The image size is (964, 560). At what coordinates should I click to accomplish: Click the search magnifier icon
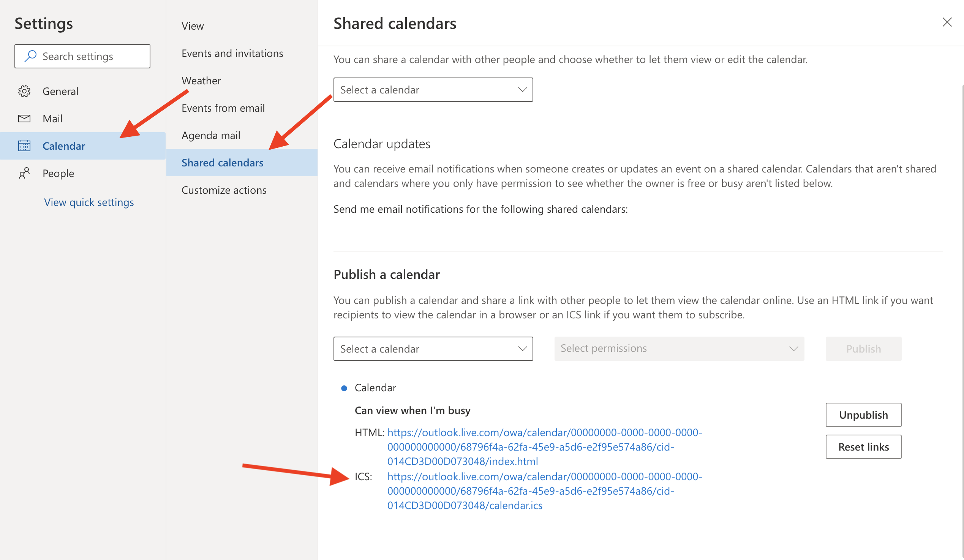30,56
